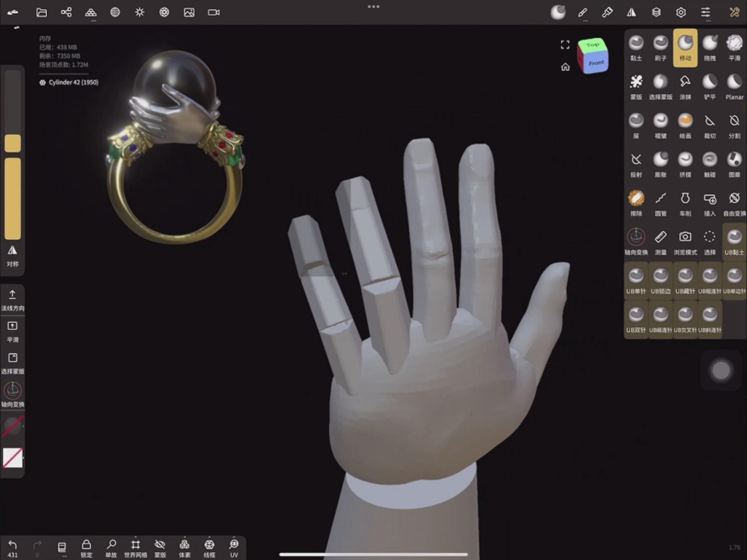Select the 膨胀 (Inflate) tool
The image size is (747, 560).
coord(661,164)
